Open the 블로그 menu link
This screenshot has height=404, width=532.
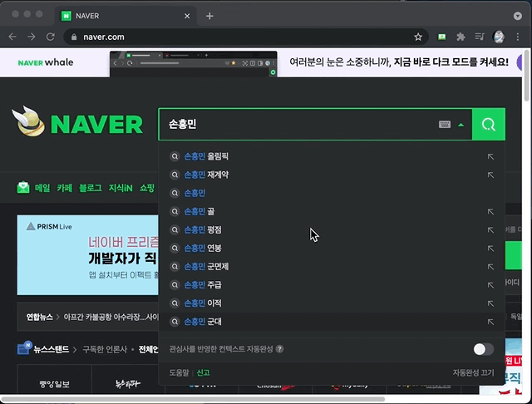click(x=91, y=188)
